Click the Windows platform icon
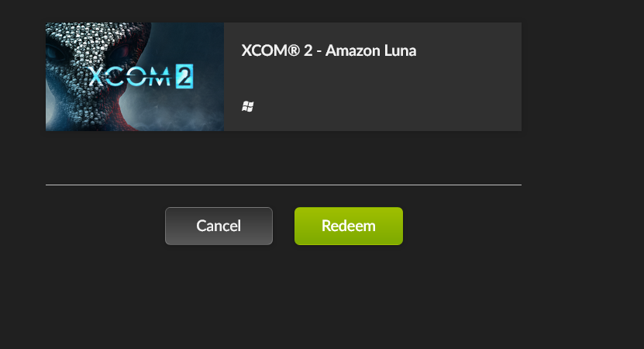 248,106
